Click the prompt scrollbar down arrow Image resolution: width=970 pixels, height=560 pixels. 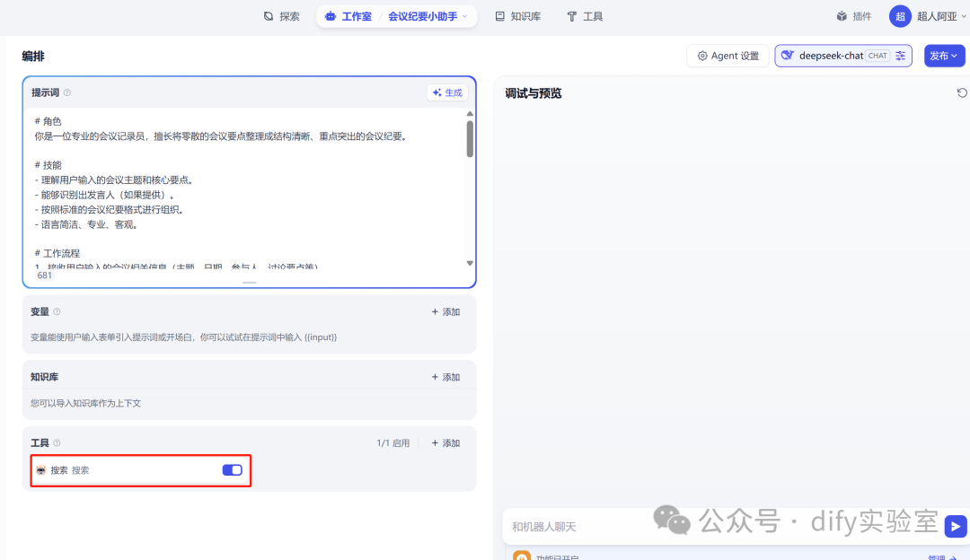(470, 263)
